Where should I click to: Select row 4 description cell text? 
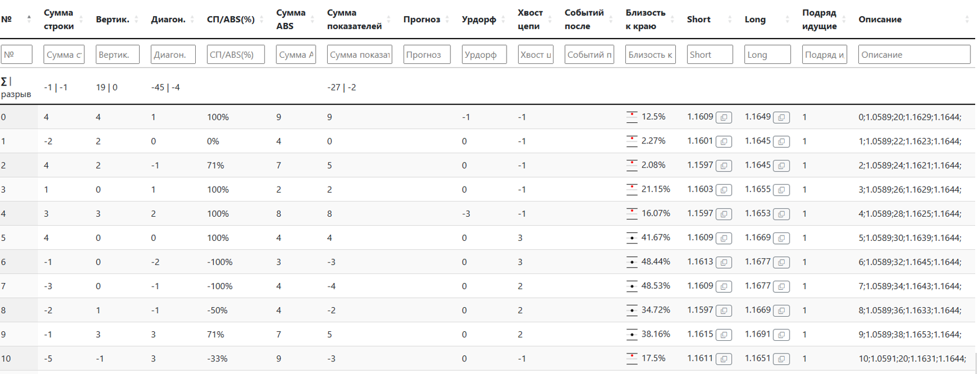(910, 214)
